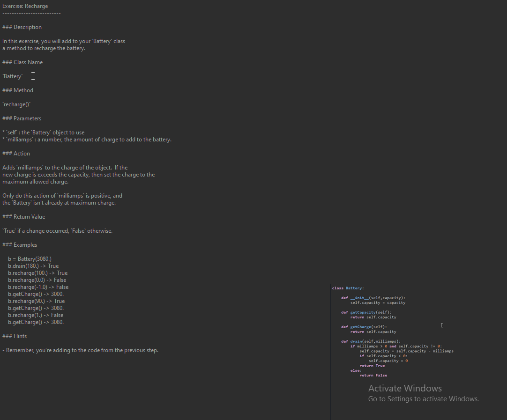Click the '### Hints' heading
This screenshot has width=507, height=420.
[15, 336]
